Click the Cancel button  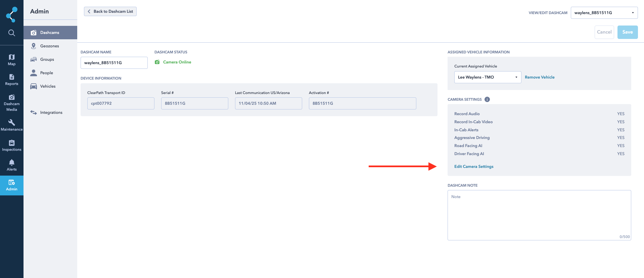click(604, 32)
